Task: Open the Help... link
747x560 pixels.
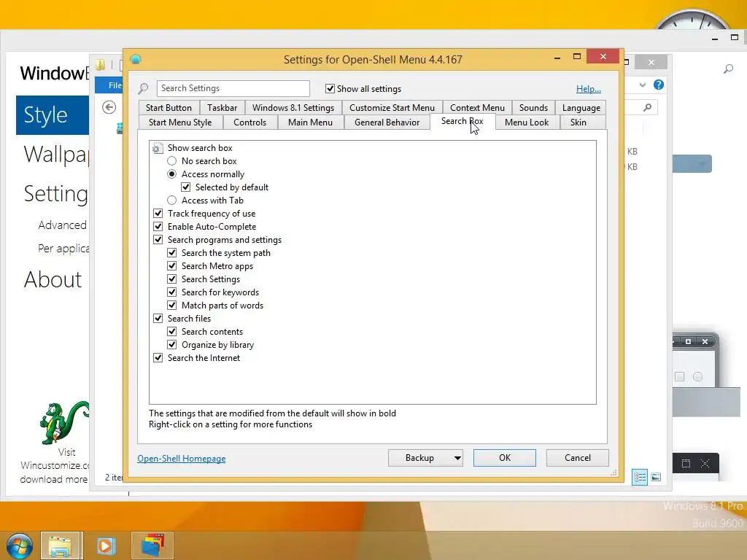Action: [589, 89]
